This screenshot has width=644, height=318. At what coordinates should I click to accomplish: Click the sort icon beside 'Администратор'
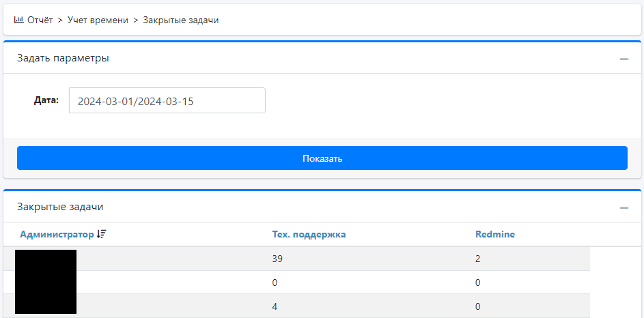(102, 234)
